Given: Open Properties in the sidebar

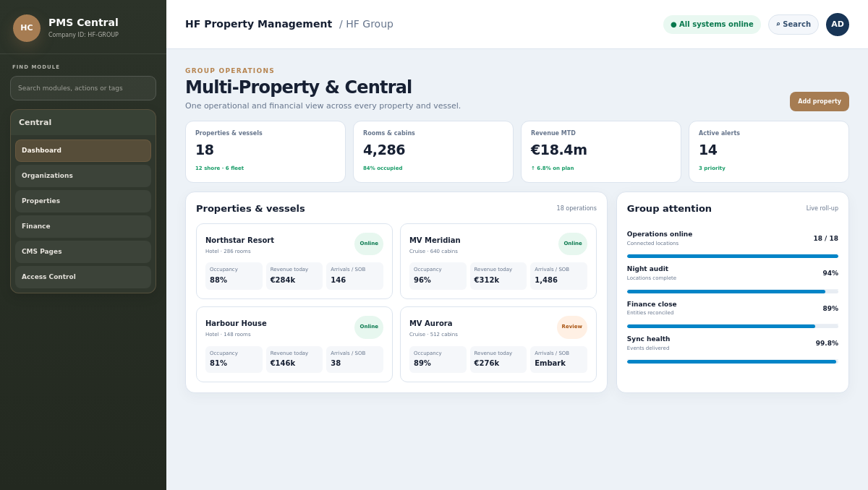Looking at the screenshot, I should pos(83,201).
